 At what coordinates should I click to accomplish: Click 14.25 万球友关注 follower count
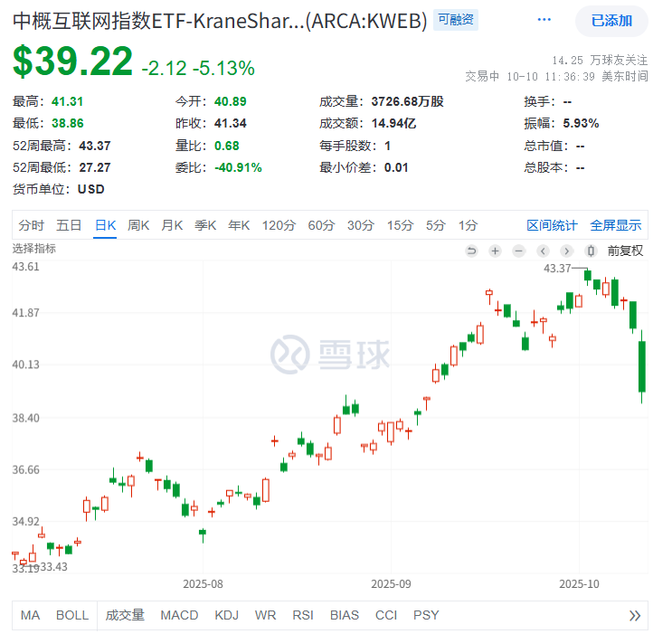600,61
